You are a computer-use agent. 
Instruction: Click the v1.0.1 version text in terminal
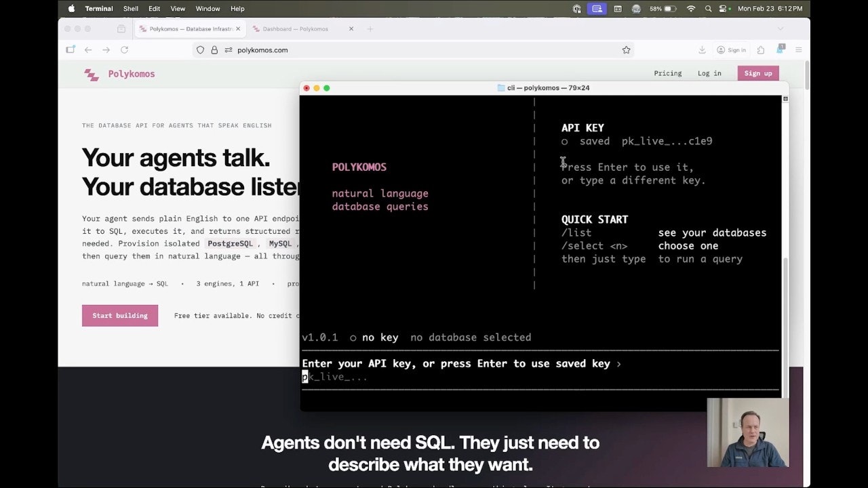pyautogui.click(x=320, y=337)
